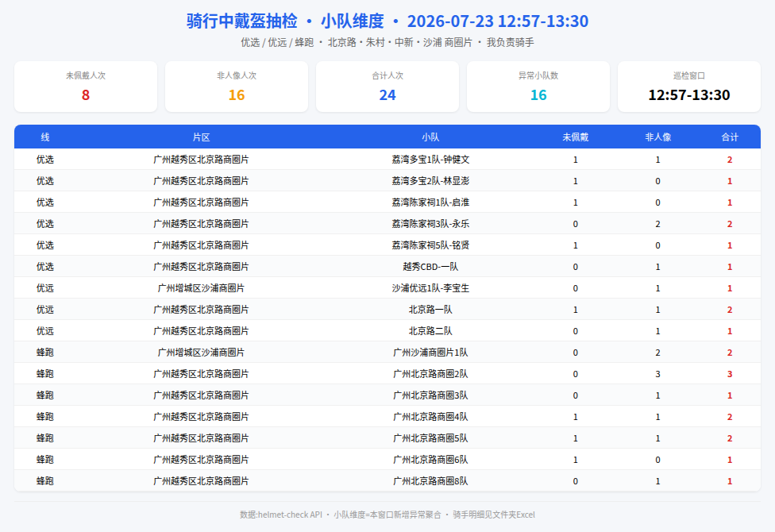
Task: Select team 荔湾陈家祠3队-永乐
Action: pyautogui.click(x=430, y=224)
